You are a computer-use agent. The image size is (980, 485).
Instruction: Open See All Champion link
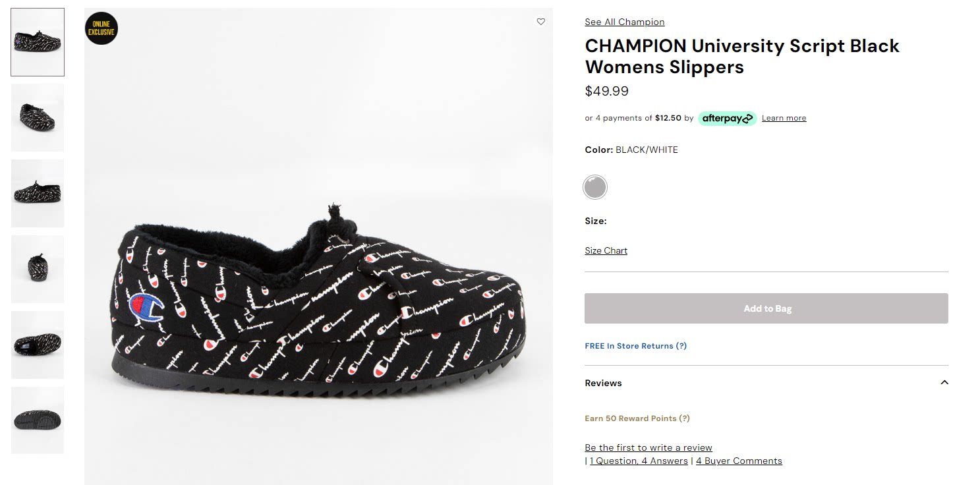pos(624,22)
